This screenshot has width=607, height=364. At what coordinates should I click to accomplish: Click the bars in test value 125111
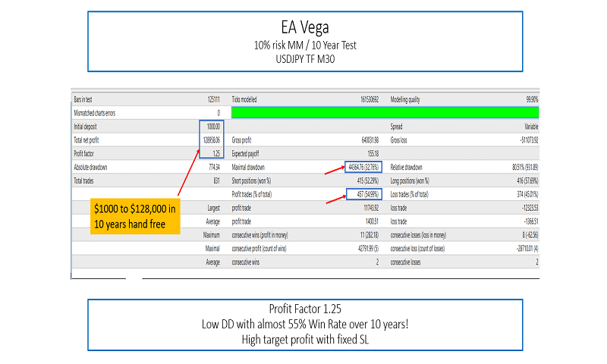pos(214,99)
